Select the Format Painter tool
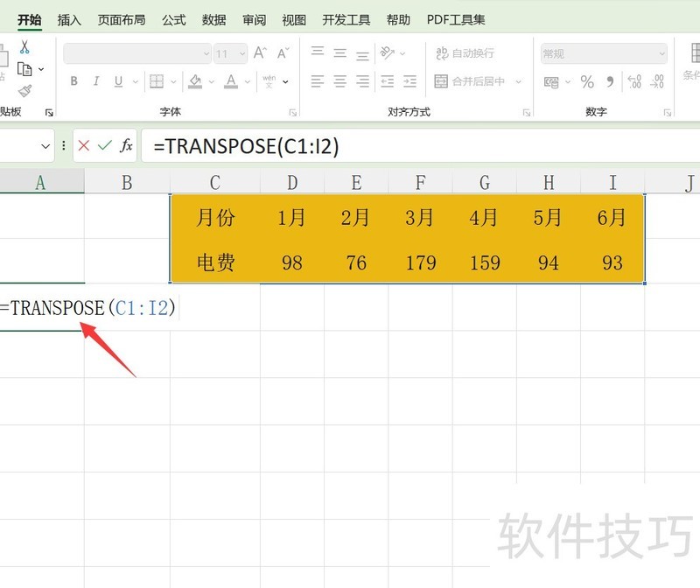Viewport: 700px width, 588px height. click(x=23, y=90)
